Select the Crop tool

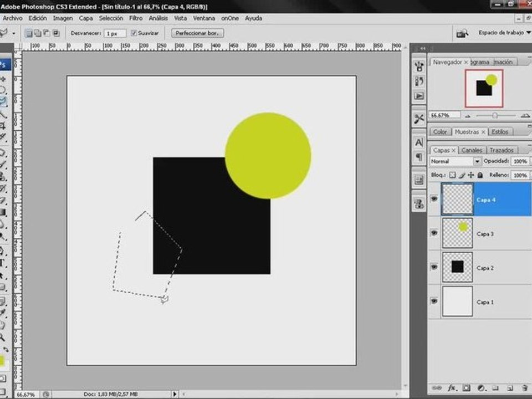3,126
